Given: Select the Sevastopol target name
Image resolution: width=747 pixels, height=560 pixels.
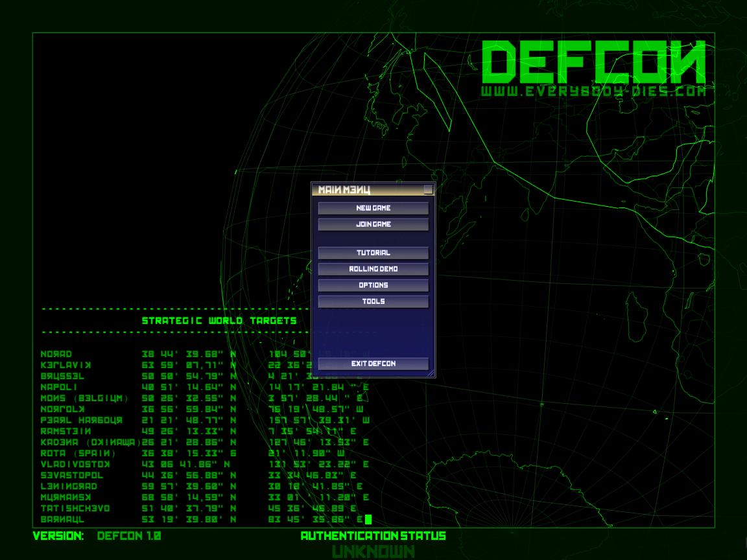Looking at the screenshot, I should tap(72, 475).
